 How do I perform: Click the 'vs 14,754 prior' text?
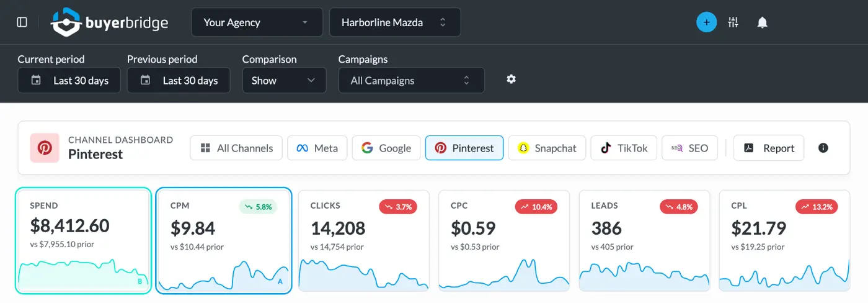(x=336, y=246)
